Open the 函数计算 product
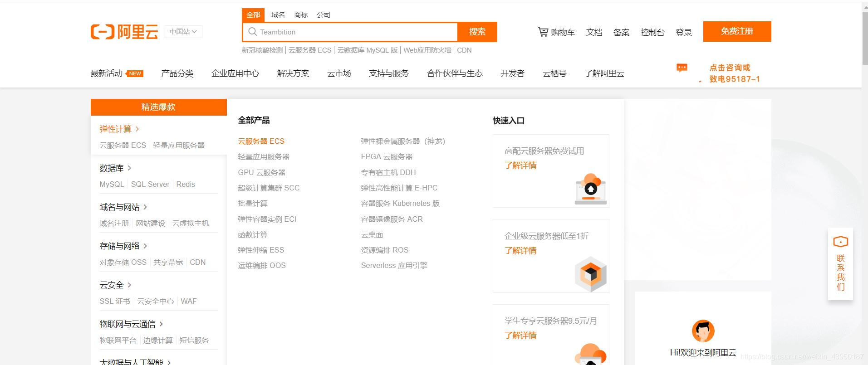This screenshot has width=868, height=365. click(x=253, y=235)
